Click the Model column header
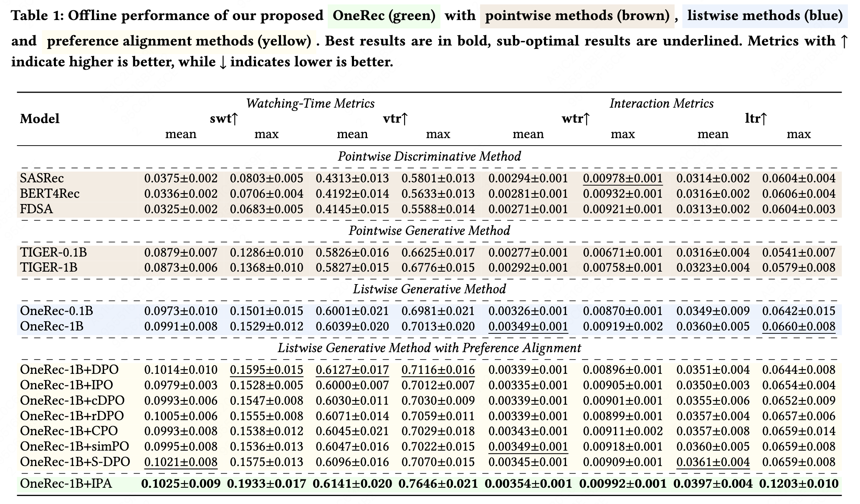The width and height of the screenshot is (860, 504). pos(40,119)
